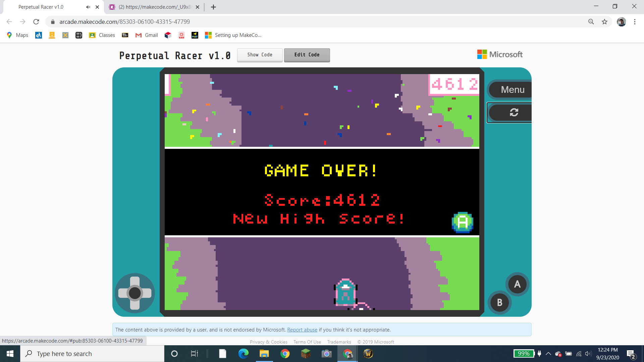
Task: Open the Windows Start menu
Action: (10, 354)
